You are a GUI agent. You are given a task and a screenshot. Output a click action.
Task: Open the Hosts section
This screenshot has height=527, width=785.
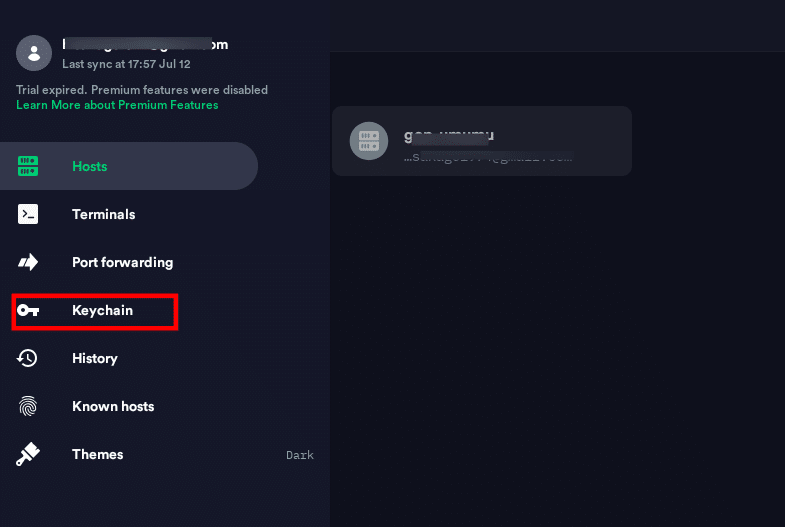point(90,166)
